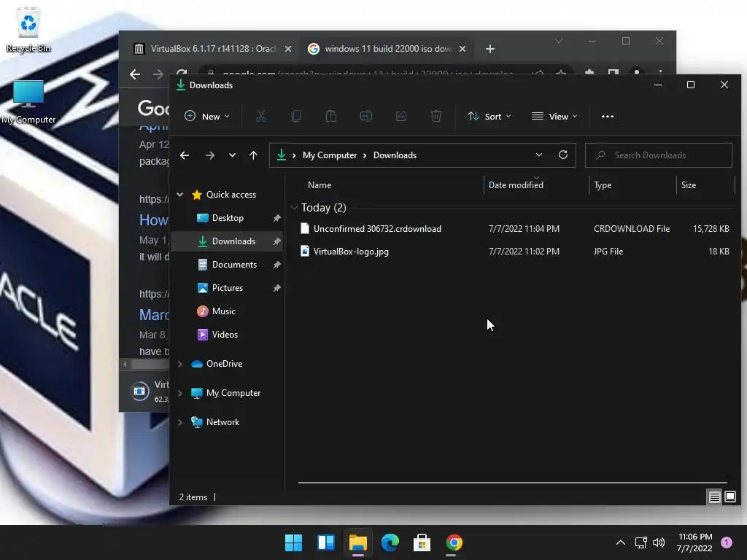Click Chrome's horizontal scrollbar thumb
This screenshot has width=747, height=560.
[x=150, y=365]
